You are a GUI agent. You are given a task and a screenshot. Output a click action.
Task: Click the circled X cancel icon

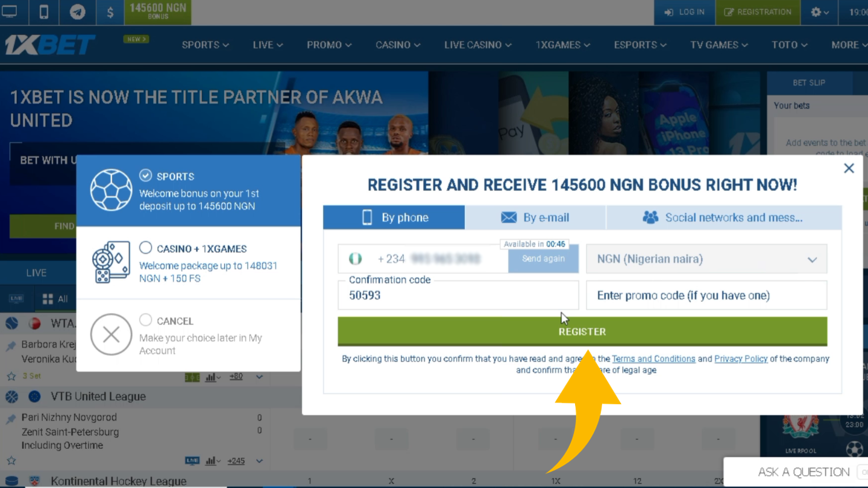tap(111, 334)
